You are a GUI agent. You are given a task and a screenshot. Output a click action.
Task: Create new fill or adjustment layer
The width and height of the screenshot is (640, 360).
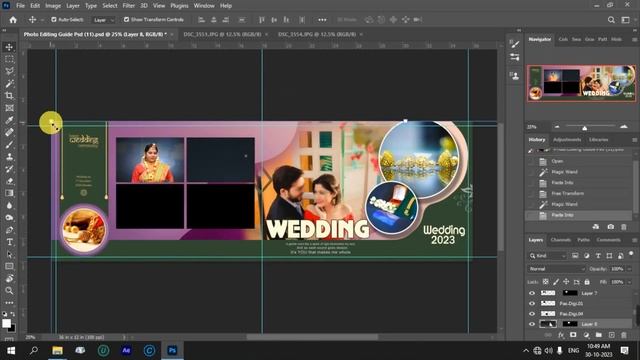(587, 335)
